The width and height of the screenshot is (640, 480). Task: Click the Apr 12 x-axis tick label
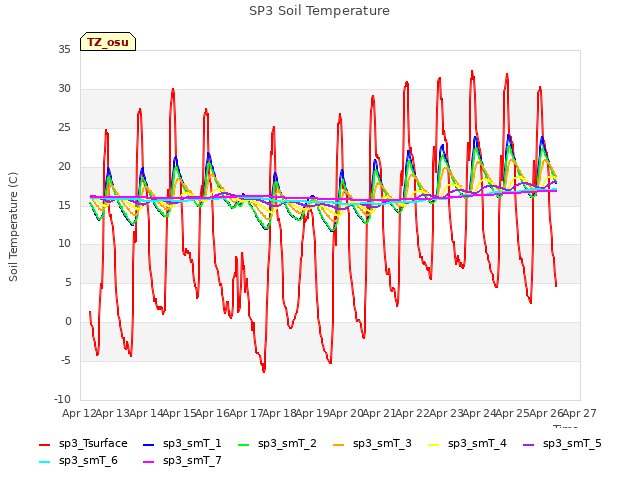[x=79, y=413]
